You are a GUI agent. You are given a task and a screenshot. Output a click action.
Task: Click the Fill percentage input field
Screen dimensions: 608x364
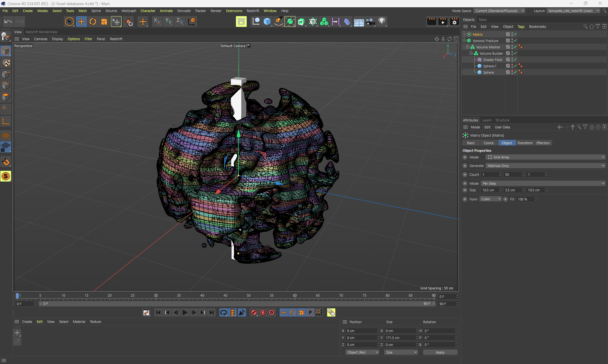click(x=524, y=199)
